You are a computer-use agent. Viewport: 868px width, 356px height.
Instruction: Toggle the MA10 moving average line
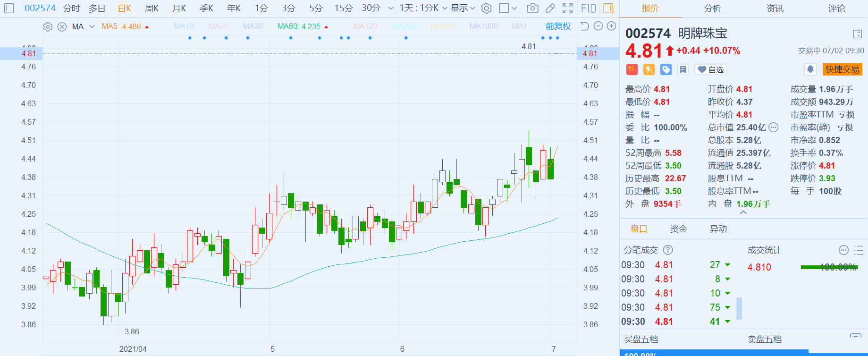tap(184, 26)
